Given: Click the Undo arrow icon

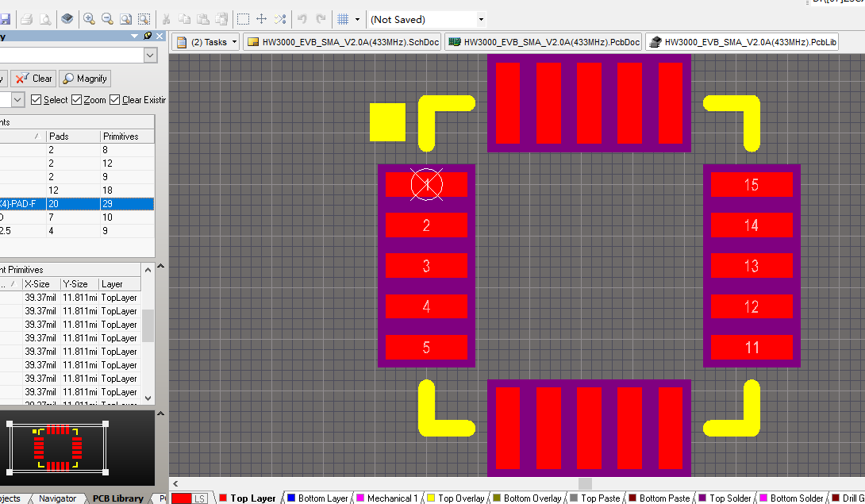Looking at the screenshot, I should (x=302, y=19).
